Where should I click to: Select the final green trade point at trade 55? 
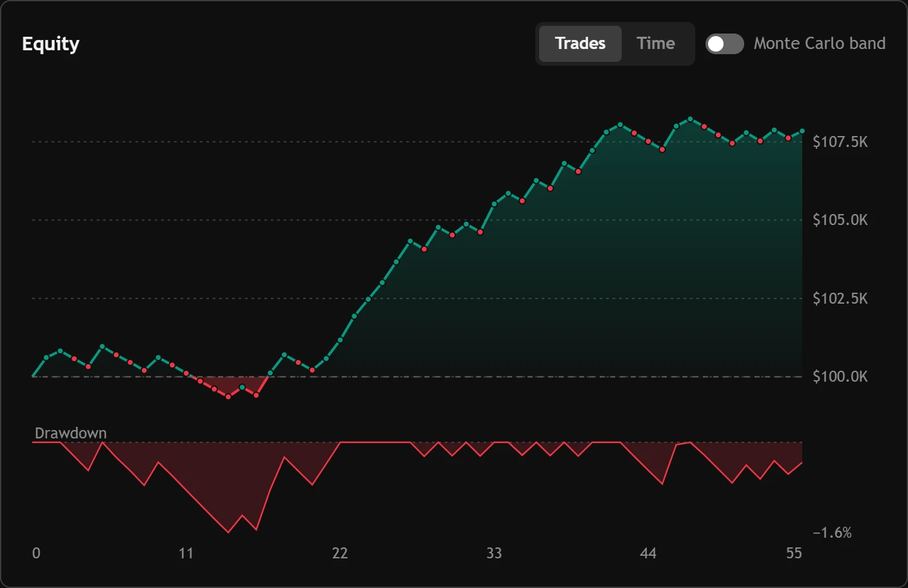(802, 132)
